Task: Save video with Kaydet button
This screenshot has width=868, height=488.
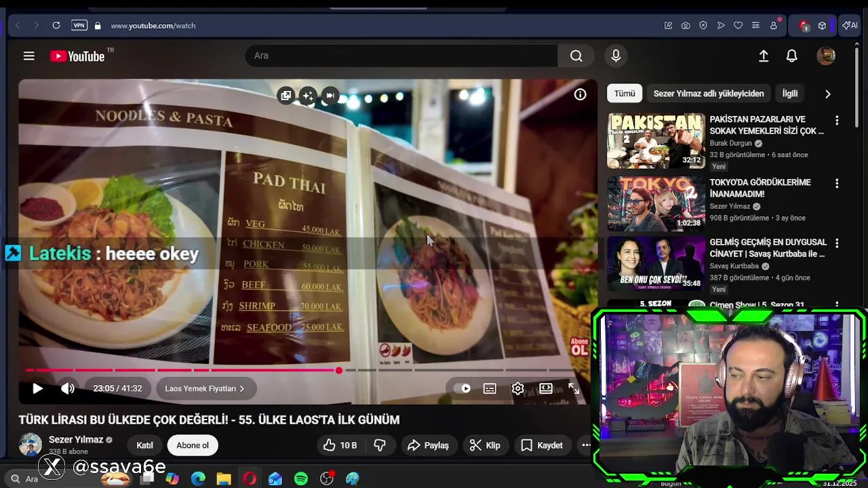Action: click(542, 445)
